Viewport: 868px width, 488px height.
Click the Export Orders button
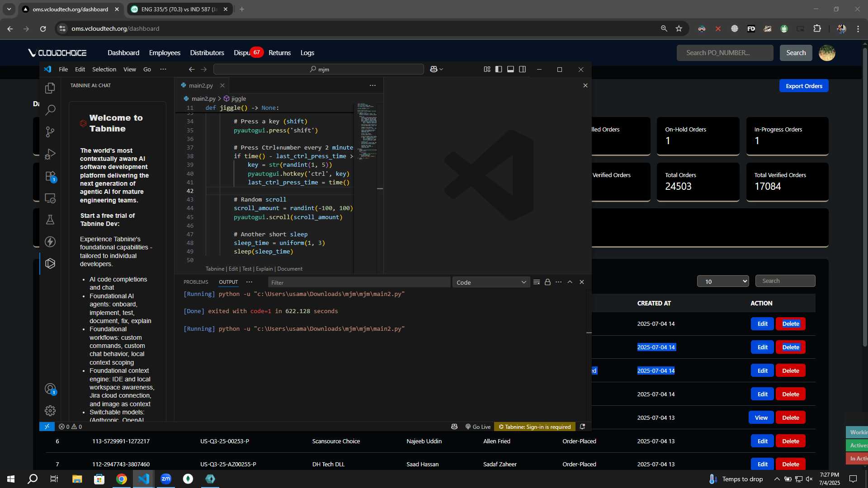[x=804, y=86]
